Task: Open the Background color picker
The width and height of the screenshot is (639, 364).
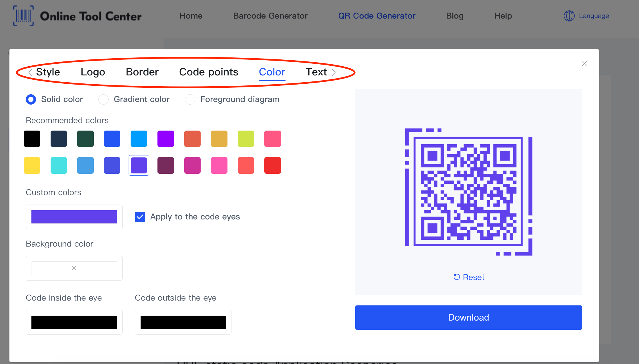Action: click(74, 268)
